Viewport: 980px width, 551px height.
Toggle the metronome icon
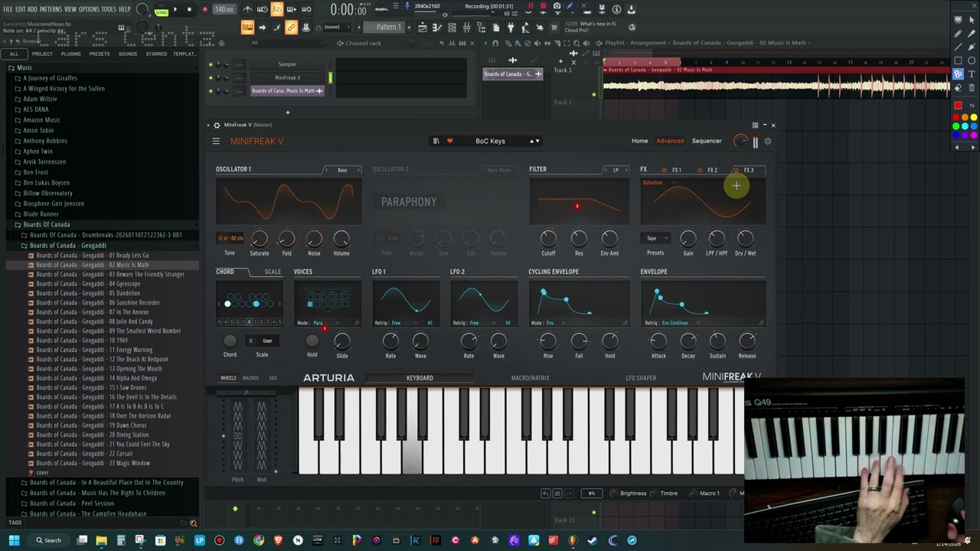247,10
